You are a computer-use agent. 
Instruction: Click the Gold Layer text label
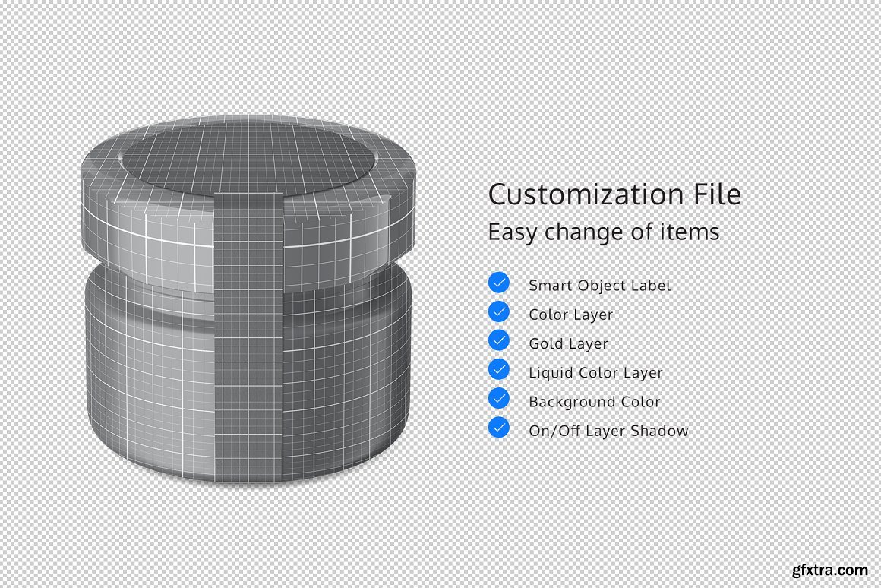tap(568, 344)
